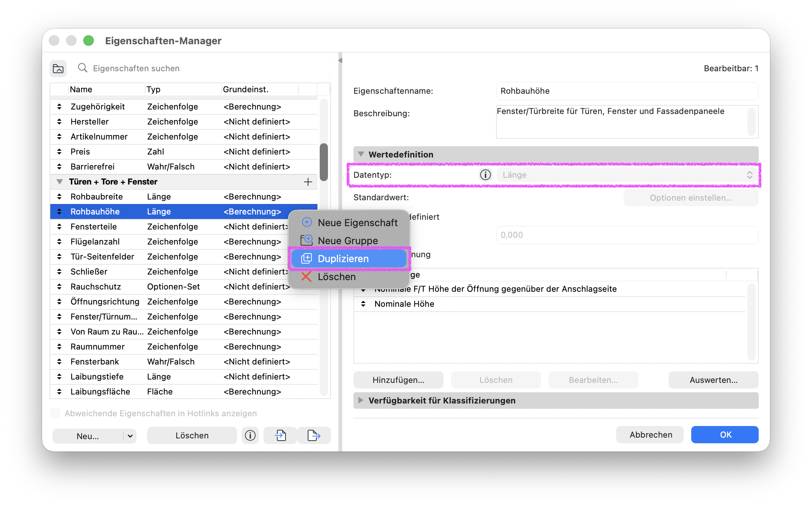Click the plus icon in Türen + Tore + Fenster

pos(308,182)
